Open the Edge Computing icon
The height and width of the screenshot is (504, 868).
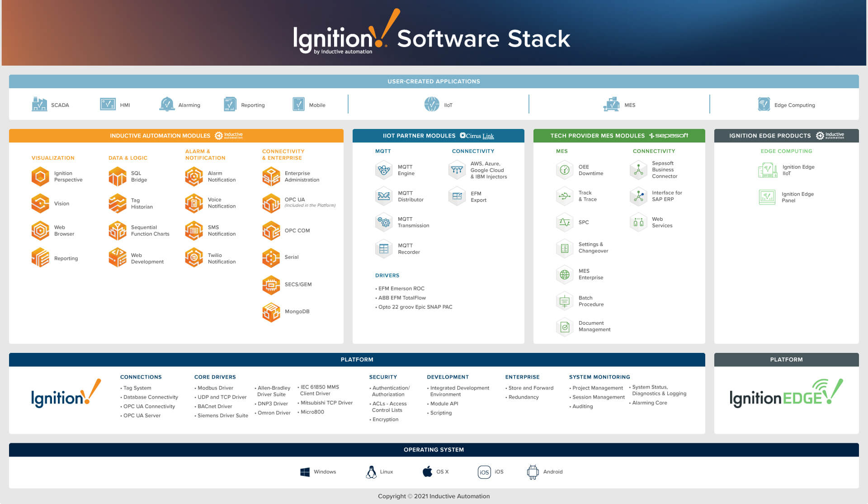[764, 104]
